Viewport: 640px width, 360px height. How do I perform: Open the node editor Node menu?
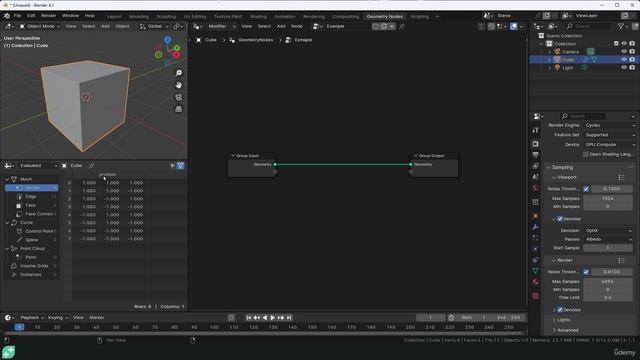[x=297, y=26]
